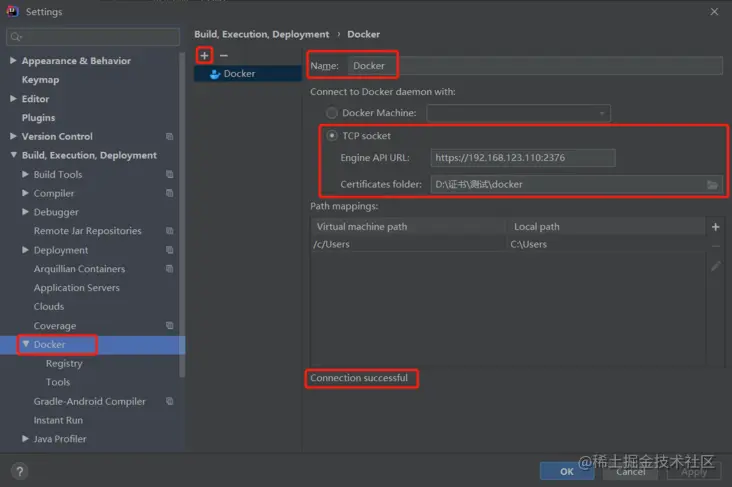Screen dimensions: 732x487
Task: Click project-level icon beside Version Control
Action: (x=169, y=136)
